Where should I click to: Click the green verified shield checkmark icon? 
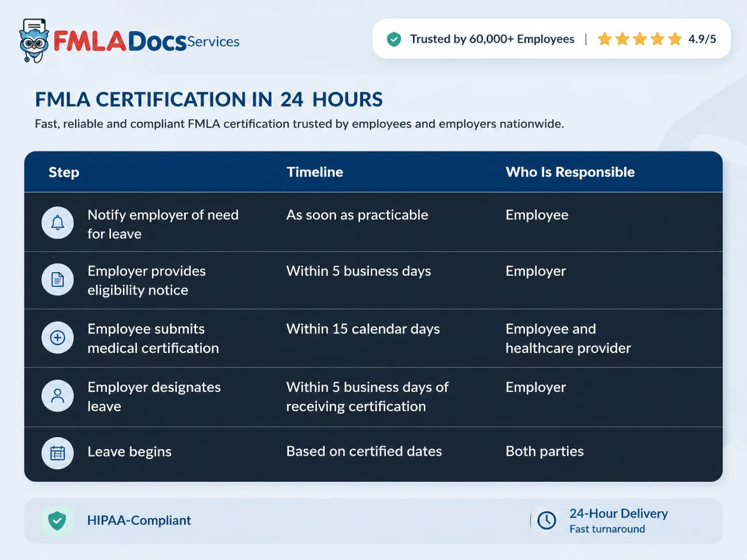click(394, 39)
